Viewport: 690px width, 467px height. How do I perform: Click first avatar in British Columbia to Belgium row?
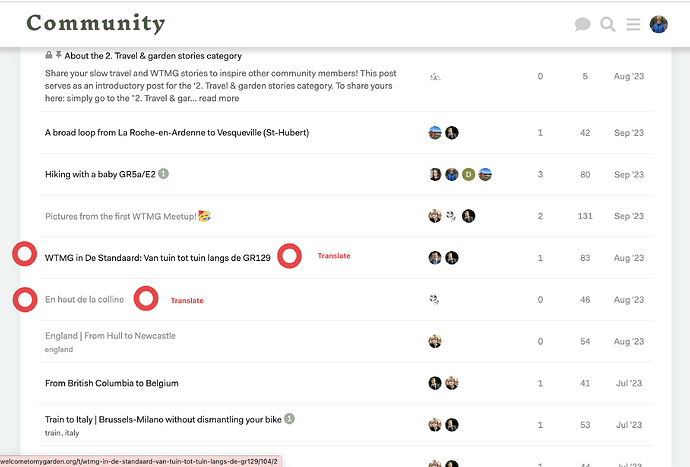pos(435,383)
